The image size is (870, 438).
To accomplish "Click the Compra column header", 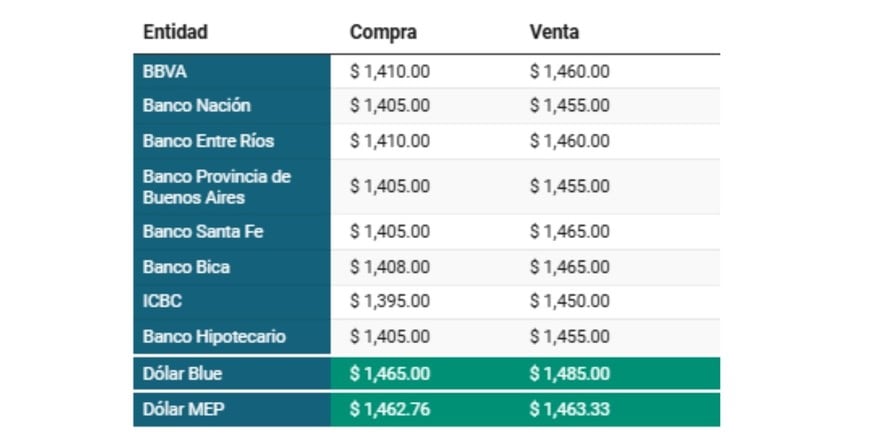I will pos(383,32).
